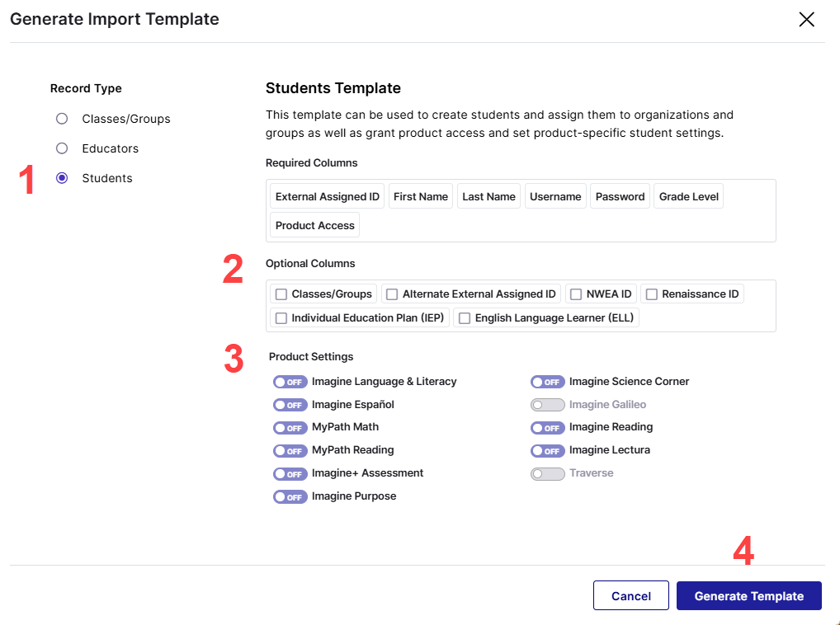Image resolution: width=840 pixels, height=625 pixels.
Task: Click the Generate Template button
Action: [x=749, y=595]
